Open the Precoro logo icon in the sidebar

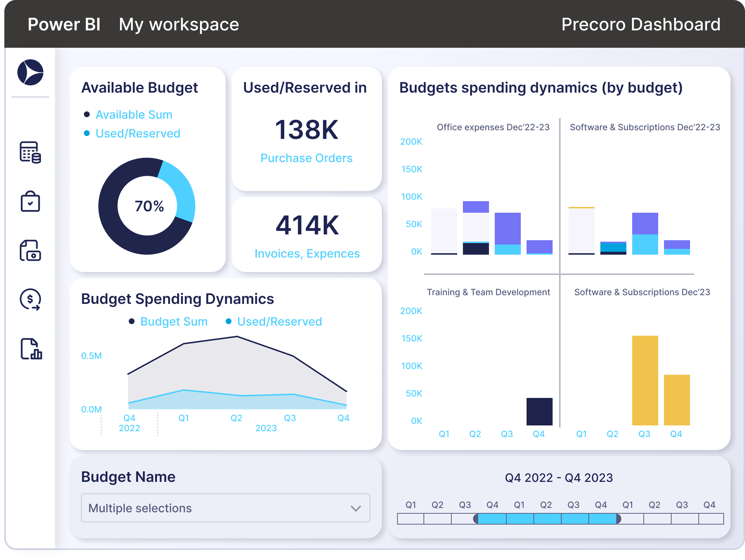click(x=30, y=72)
